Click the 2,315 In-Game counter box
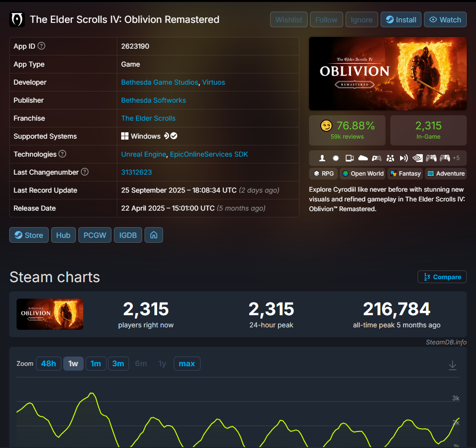The width and height of the screenshot is (476, 448). tap(428, 130)
